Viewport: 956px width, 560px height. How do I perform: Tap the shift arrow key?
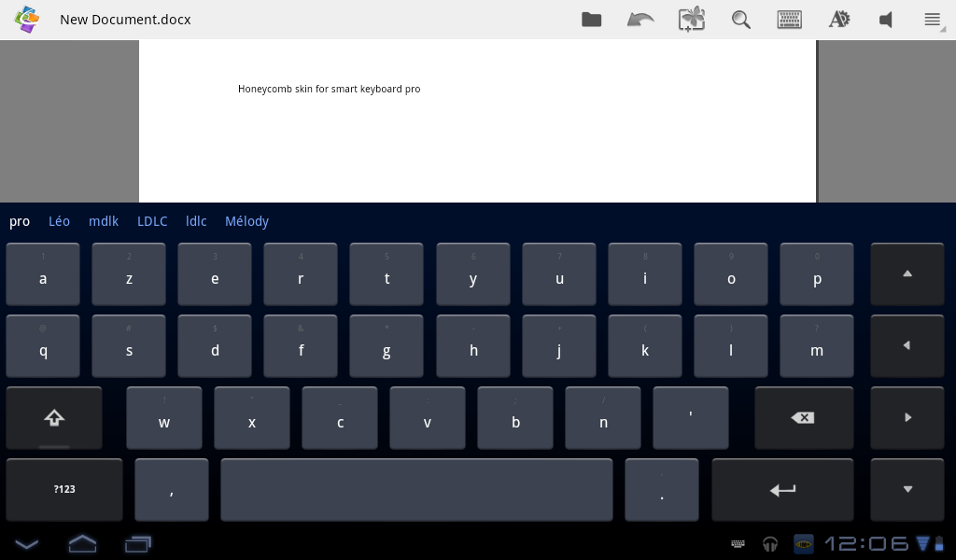pyautogui.click(x=54, y=418)
